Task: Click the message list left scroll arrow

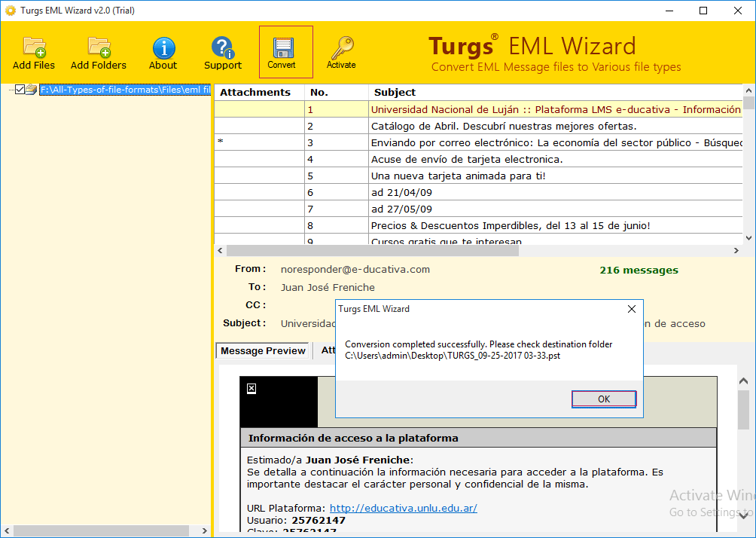Action: (221, 250)
